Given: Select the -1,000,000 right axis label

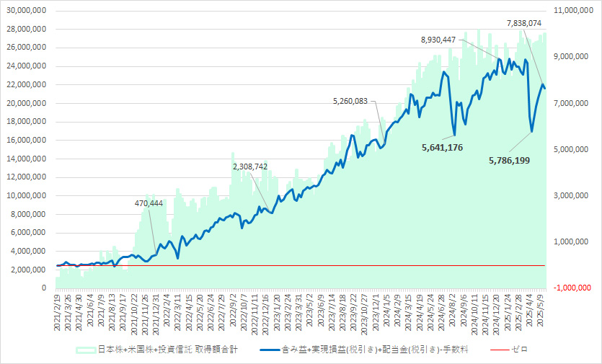Looking at the screenshot, I should point(575,288).
